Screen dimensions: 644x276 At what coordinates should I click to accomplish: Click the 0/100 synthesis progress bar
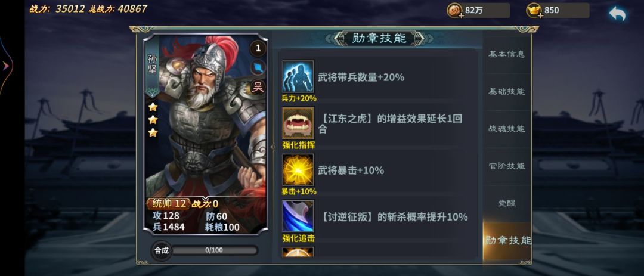[x=213, y=250]
